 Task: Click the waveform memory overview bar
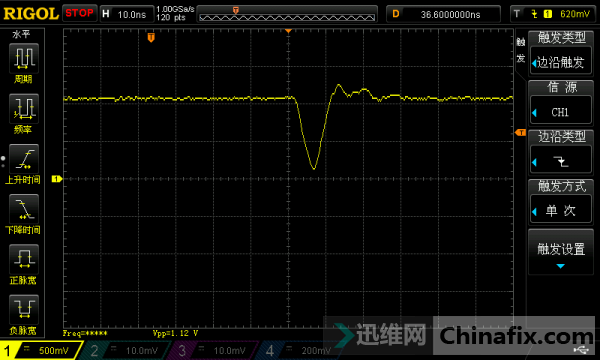[x=287, y=14]
